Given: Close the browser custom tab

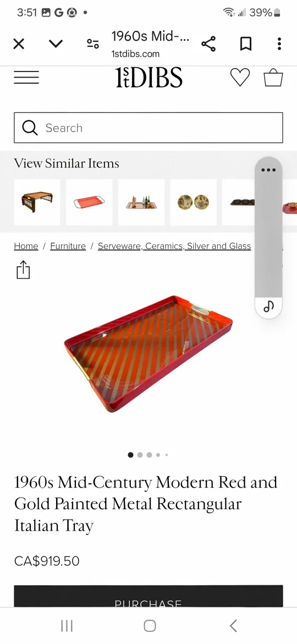Looking at the screenshot, I should (19, 43).
